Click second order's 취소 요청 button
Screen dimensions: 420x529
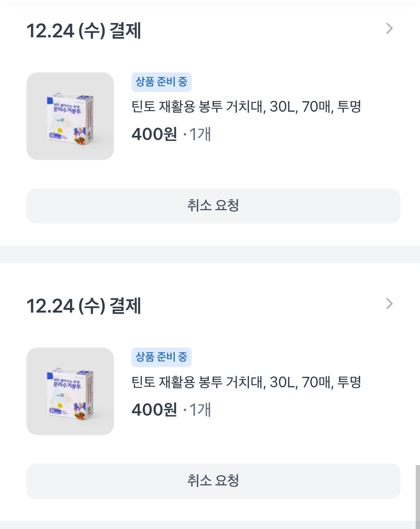tap(213, 481)
